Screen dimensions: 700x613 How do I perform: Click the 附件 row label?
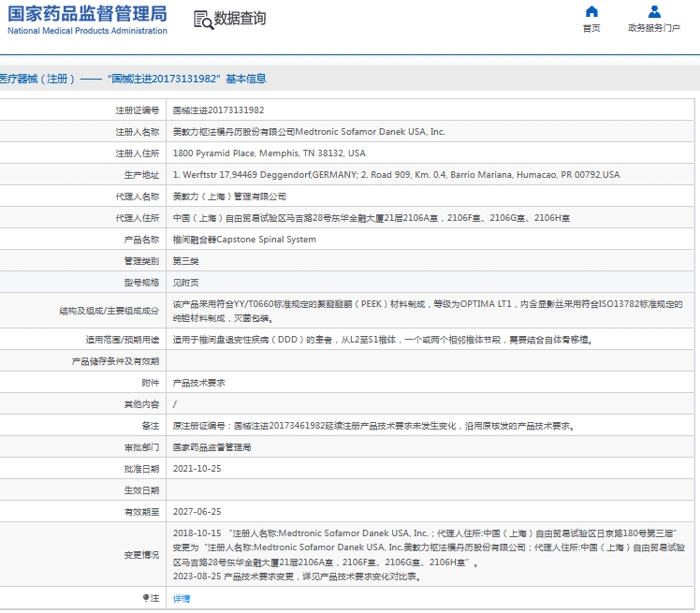tap(151, 383)
